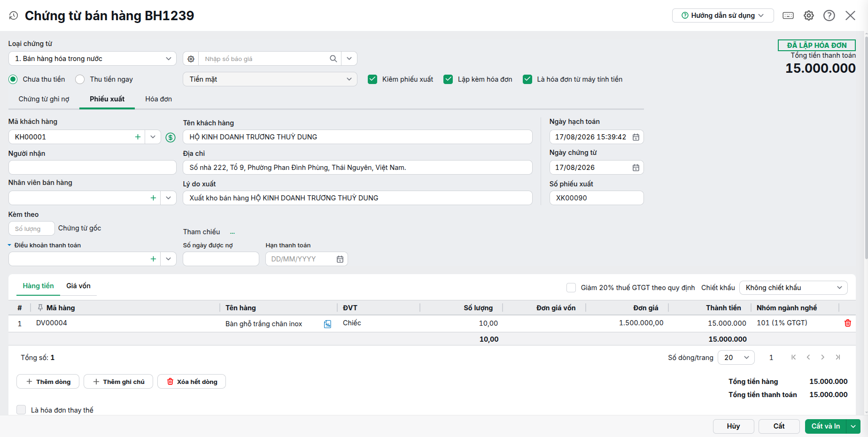Switch to the Hóa đơn tab
Viewport: 868px width, 437px height.
click(159, 99)
